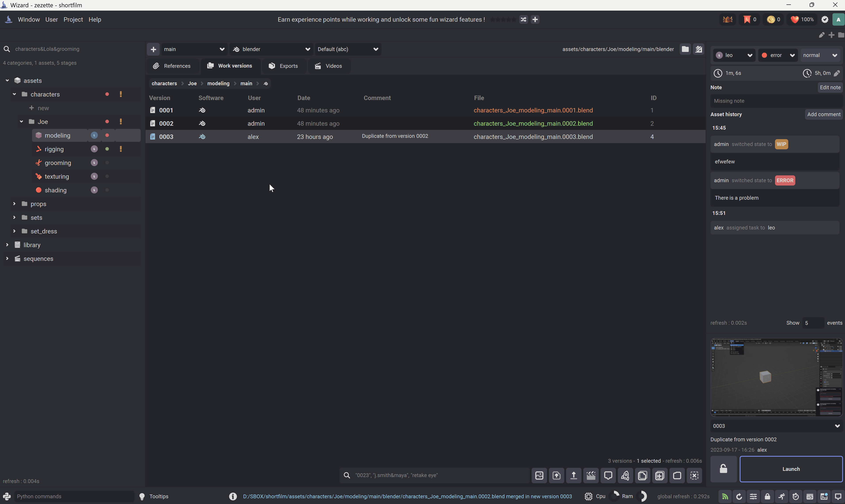Click the rocket launch icon
The height and width of the screenshot is (504, 845).
point(625,476)
